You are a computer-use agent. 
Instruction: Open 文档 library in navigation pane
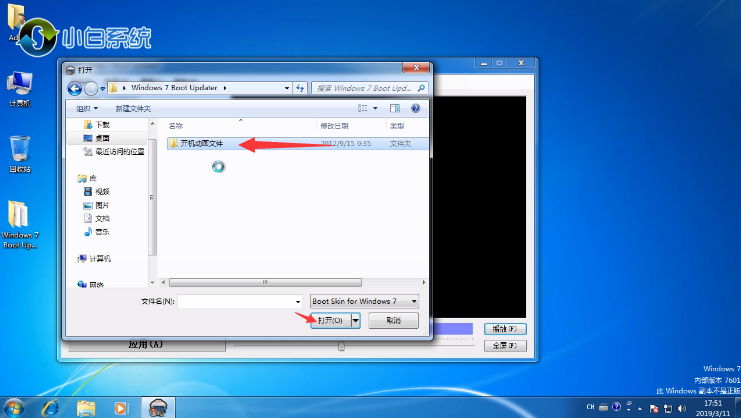tap(97, 218)
